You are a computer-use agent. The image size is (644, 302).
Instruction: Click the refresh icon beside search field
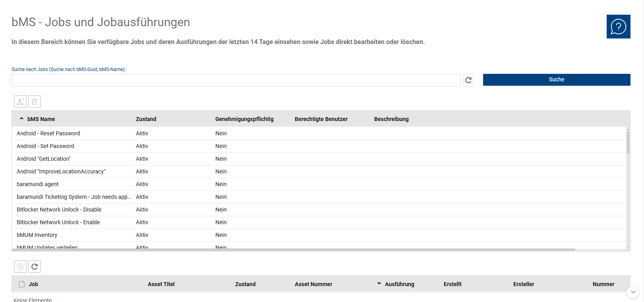468,80
